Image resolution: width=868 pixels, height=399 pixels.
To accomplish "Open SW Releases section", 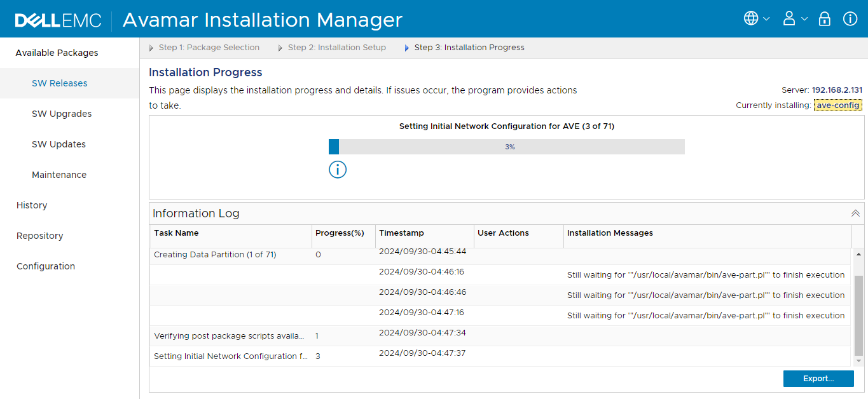I will [60, 83].
